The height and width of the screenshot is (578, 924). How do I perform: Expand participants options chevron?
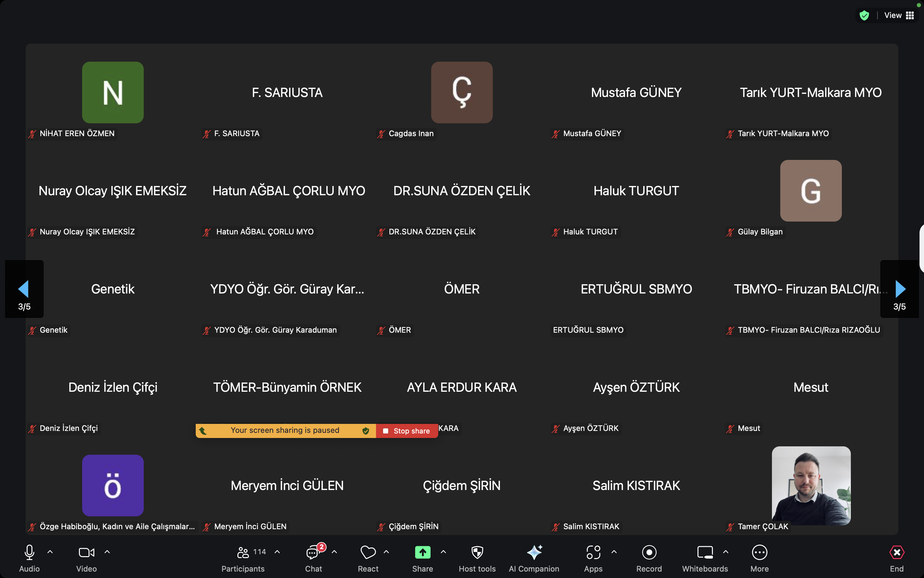[x=277, y=552]
